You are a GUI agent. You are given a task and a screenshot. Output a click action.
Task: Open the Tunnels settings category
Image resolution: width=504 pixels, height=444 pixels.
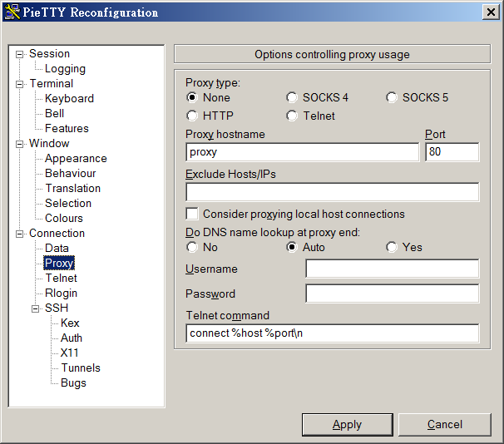pyautogui.click(x=80, y=368)
